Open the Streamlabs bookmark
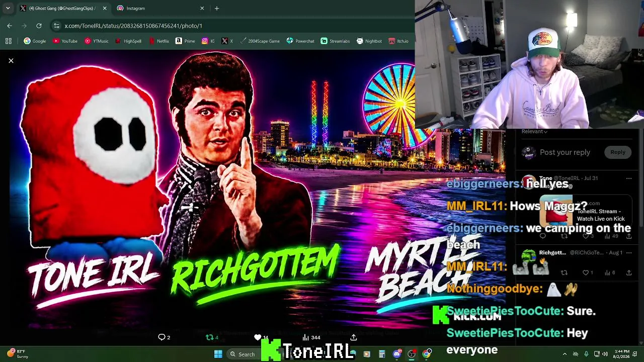Viewport: 644px width, 362px height. (335, 41)
